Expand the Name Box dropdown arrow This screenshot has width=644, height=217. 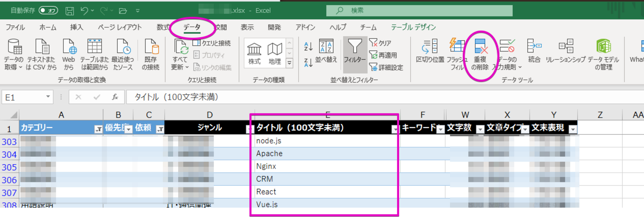click(48, 97)
